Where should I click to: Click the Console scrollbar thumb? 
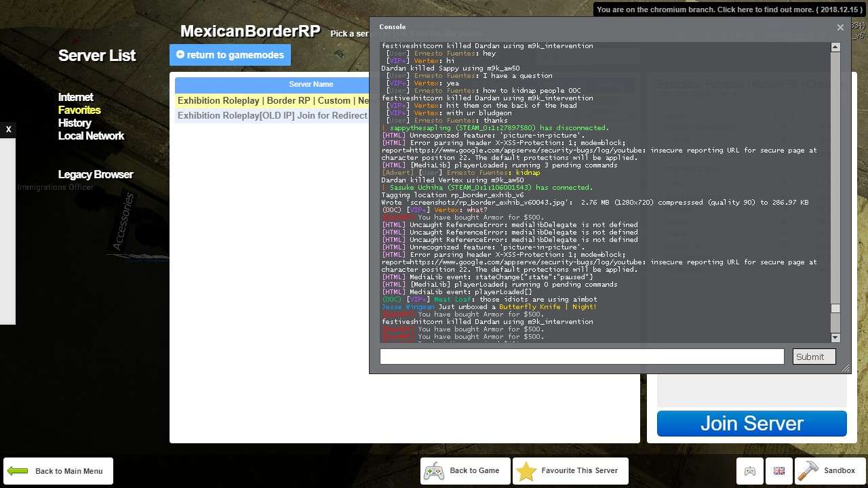point(835,308)
